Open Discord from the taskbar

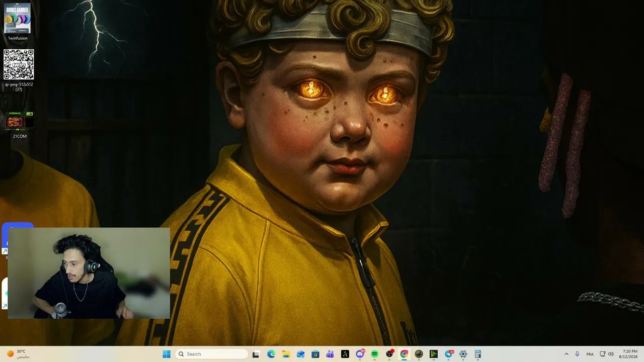pyautogui.click(x=360, y=354)
